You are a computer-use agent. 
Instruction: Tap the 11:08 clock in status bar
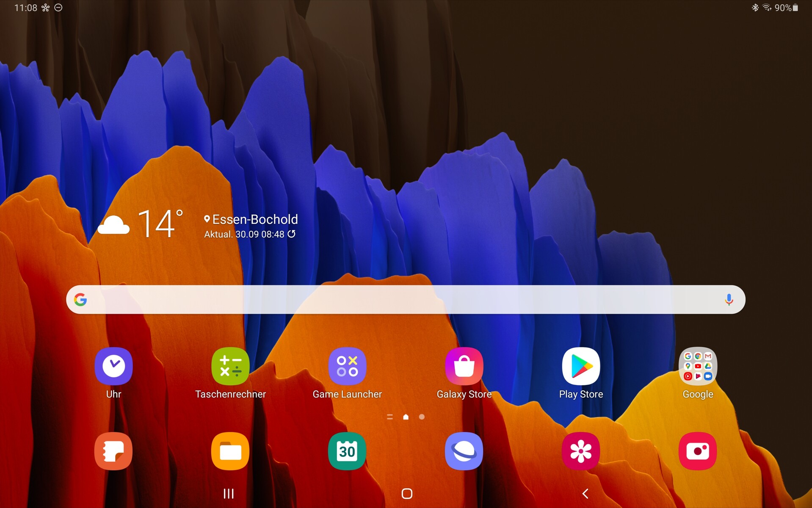pyautogui.click(x=26, y=8)
